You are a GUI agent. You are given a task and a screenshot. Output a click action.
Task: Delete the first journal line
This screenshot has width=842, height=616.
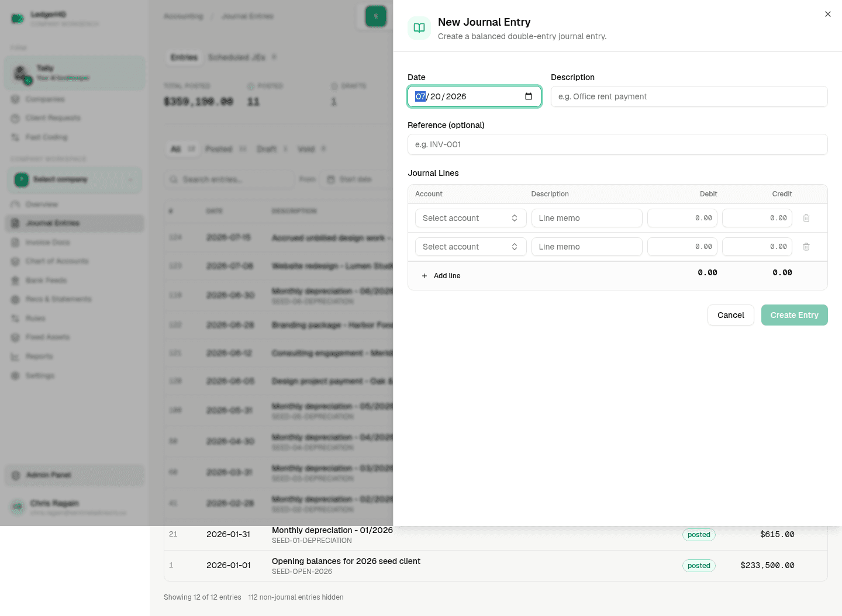806,218
